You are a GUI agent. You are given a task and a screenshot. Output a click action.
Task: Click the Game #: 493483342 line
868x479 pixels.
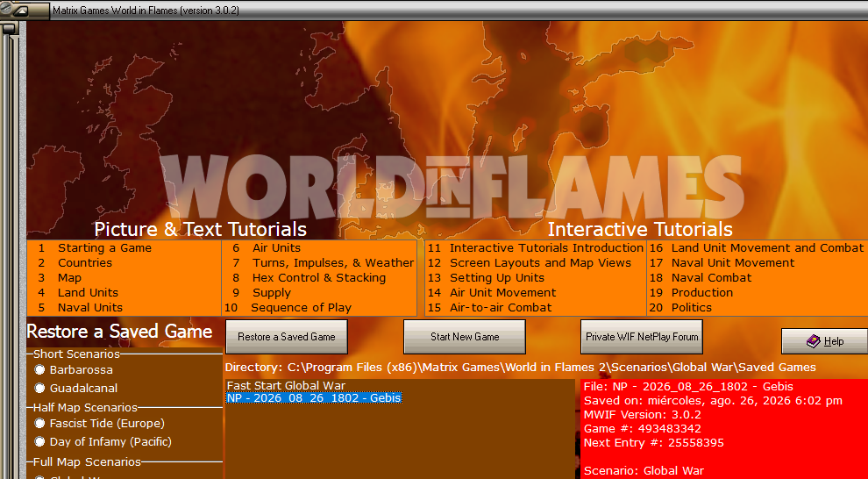642,429
